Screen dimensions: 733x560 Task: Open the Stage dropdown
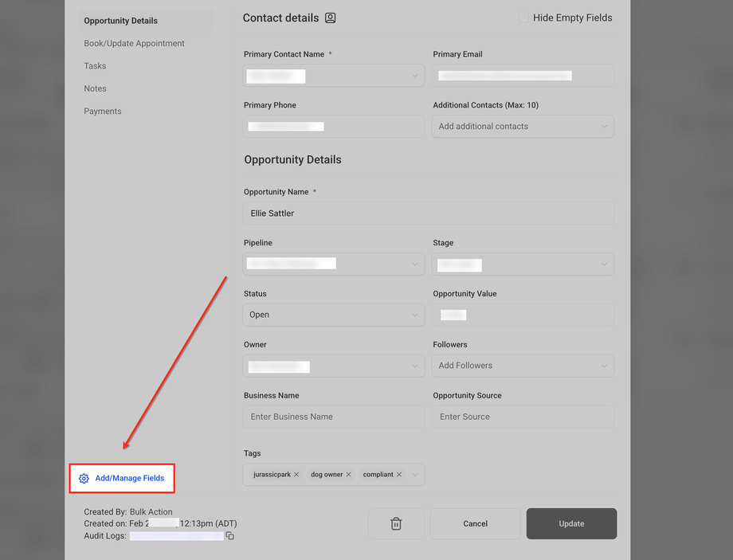coord(523,264)
